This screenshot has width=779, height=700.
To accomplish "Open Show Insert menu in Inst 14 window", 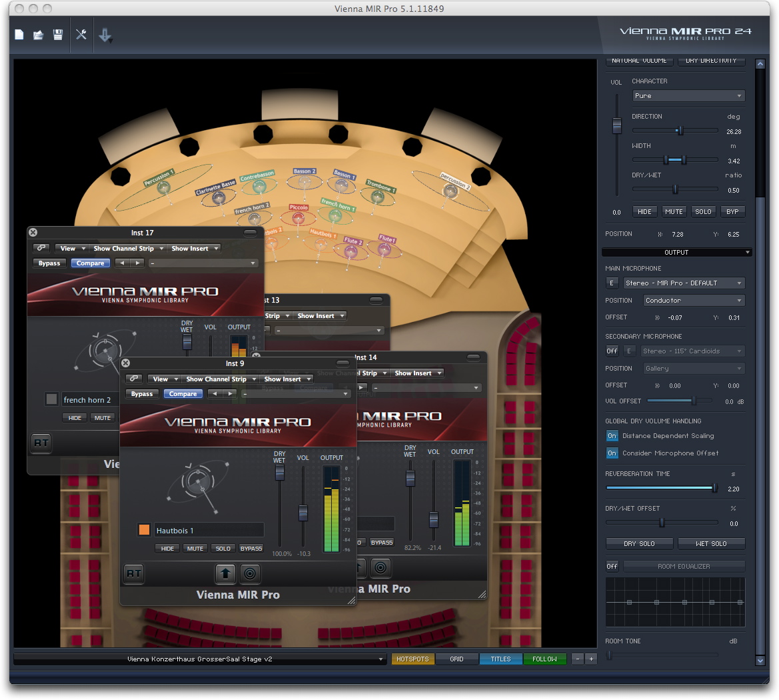I will [417, 373].
